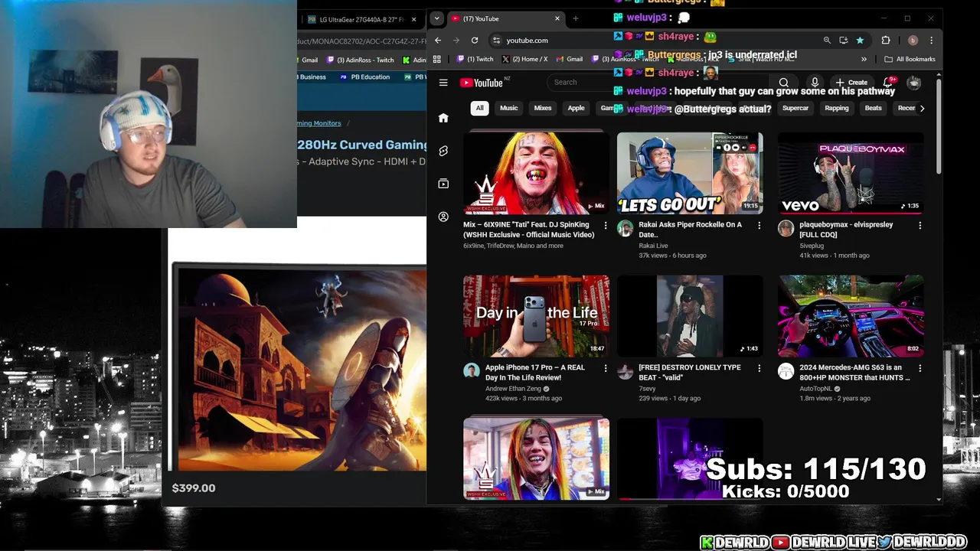Click Andrew Ethan Zeng channel avatar
Viewport: 980px width, 551px height.
coord(472,371)
